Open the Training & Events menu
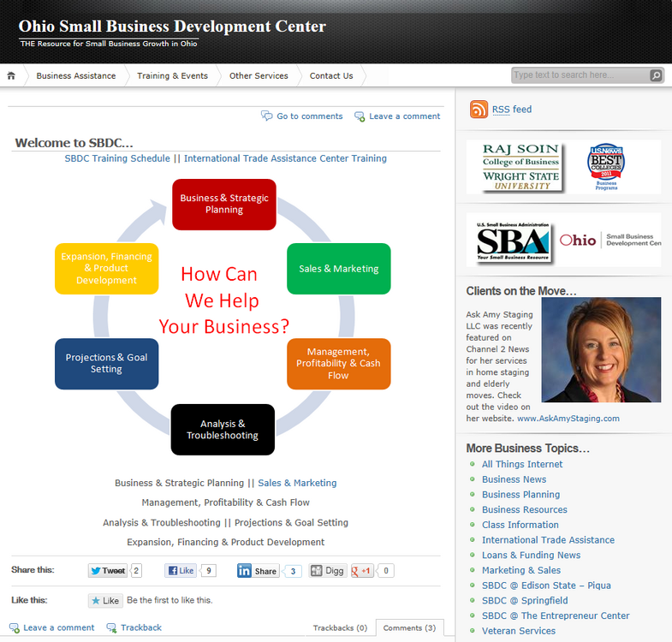Image resolution: width=672 pixels, height=642 pixels. click(x=172, y=76)
